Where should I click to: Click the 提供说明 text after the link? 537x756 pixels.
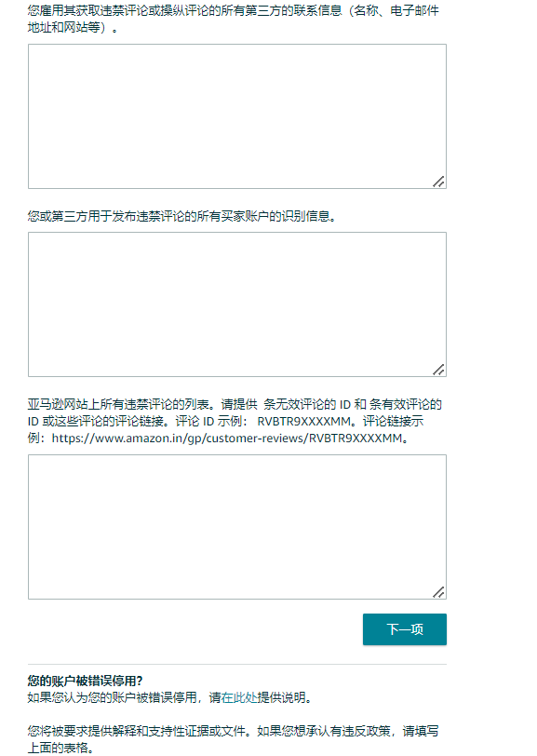pos(285,697)
